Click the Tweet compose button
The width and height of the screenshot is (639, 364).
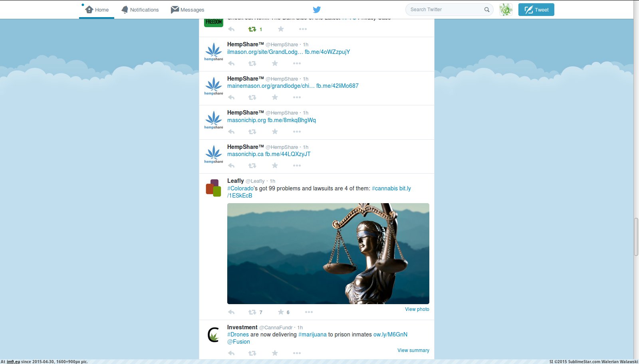(536, 10)
